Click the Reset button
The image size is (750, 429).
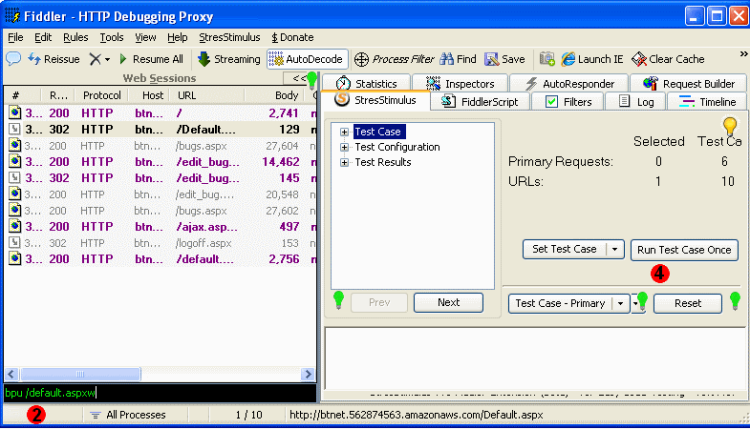(x=687, y=303)
